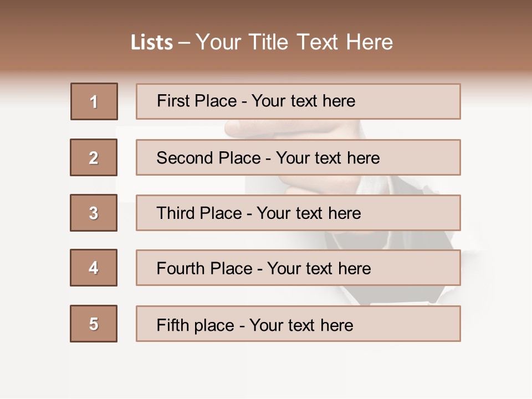Click the number 3 box
Screen dimensions: 532x399
click(94, 213)
